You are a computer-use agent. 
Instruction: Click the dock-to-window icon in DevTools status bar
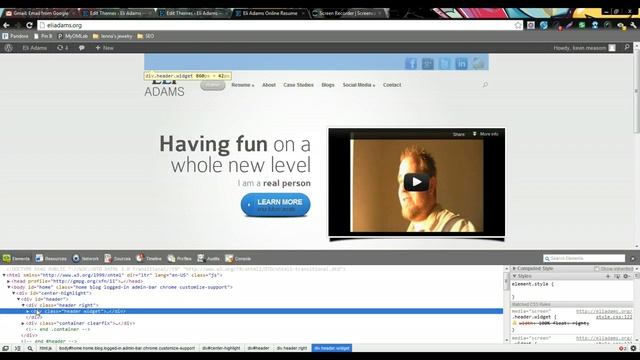pyautogui.click(x=5, y=348)
